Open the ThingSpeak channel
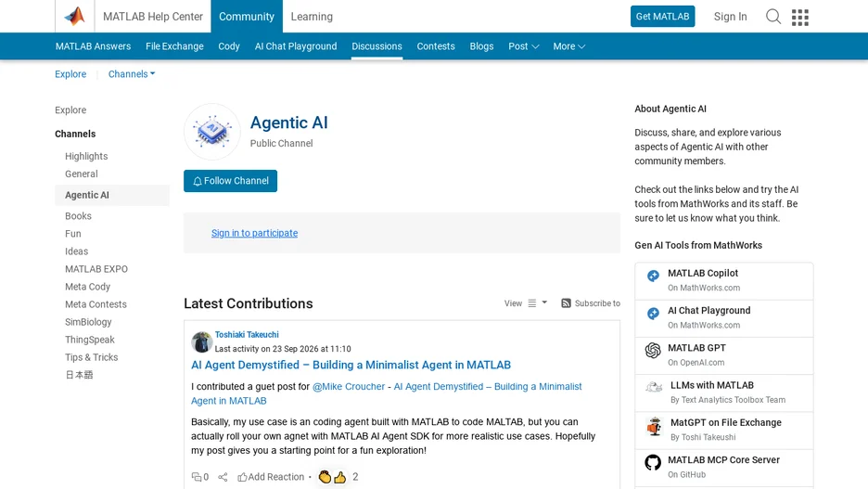The width and height of the screenshot is (868, 489). point(90,340)
